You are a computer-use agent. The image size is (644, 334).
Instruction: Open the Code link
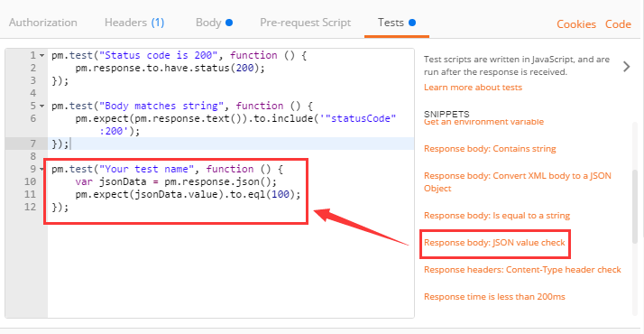618,24
